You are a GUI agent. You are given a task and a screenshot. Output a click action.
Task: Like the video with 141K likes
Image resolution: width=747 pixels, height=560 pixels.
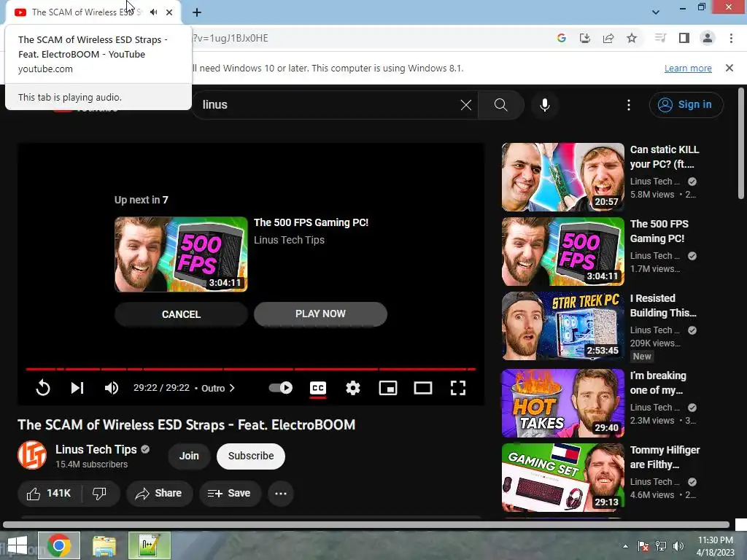[50, 494]
